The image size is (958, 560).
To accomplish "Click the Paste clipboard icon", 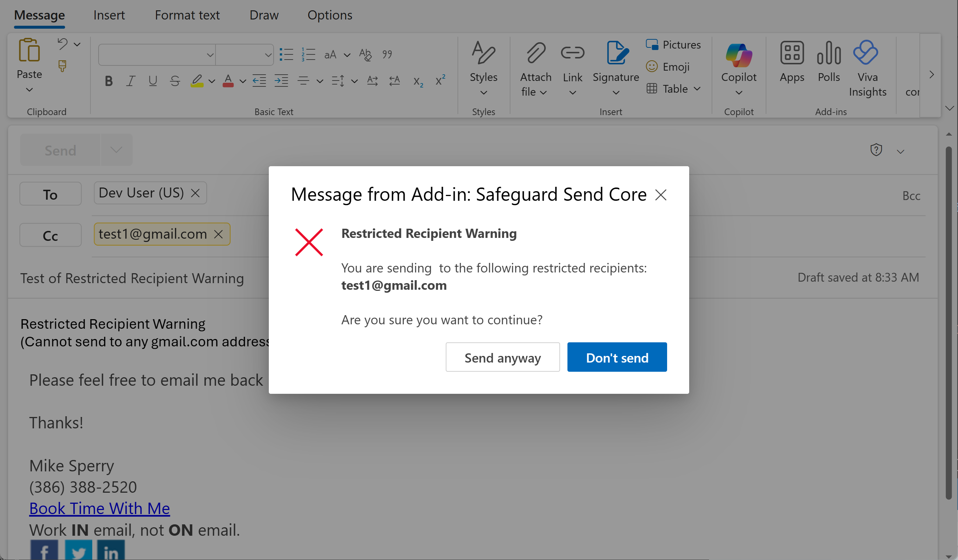I will (29, 50).
